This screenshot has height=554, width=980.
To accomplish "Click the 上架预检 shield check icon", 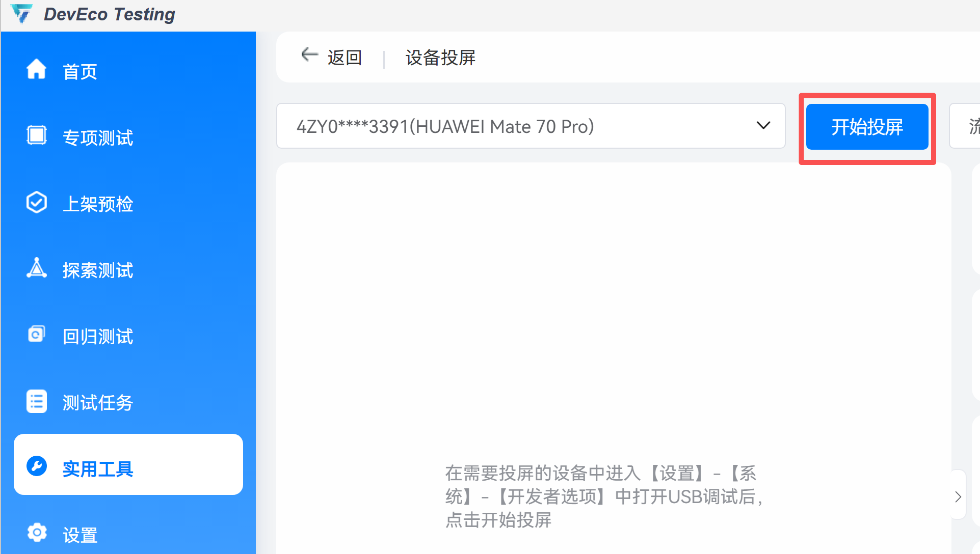I will tap(36, 202).
